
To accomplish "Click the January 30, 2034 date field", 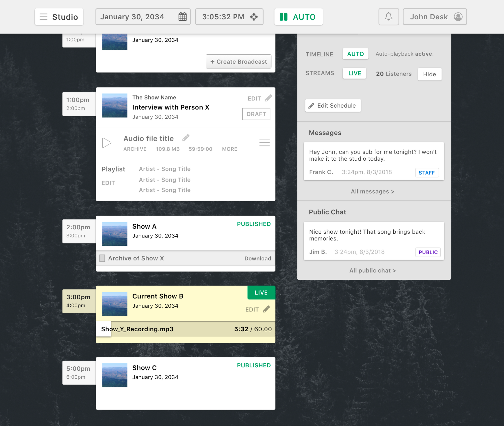I will click(143, 17).
